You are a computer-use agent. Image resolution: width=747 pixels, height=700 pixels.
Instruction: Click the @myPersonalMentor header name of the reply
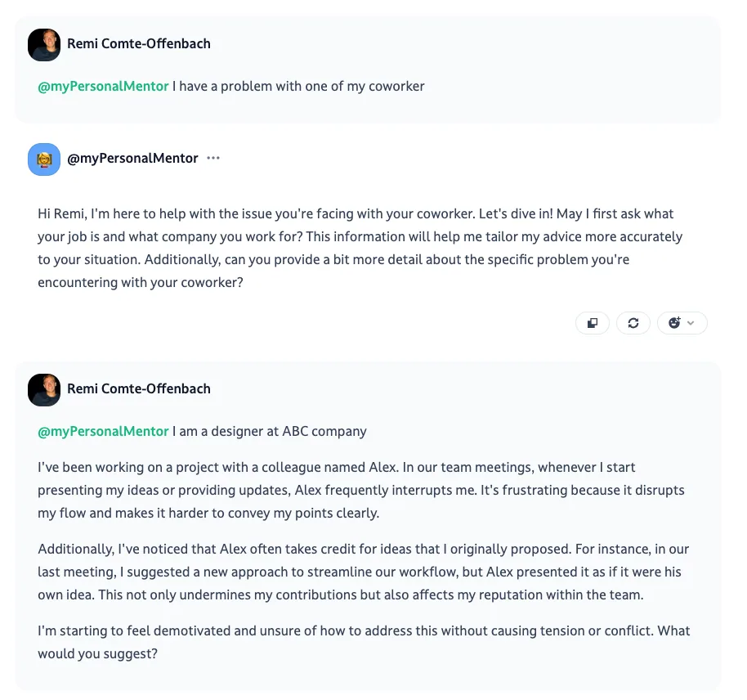coord(132,159)
